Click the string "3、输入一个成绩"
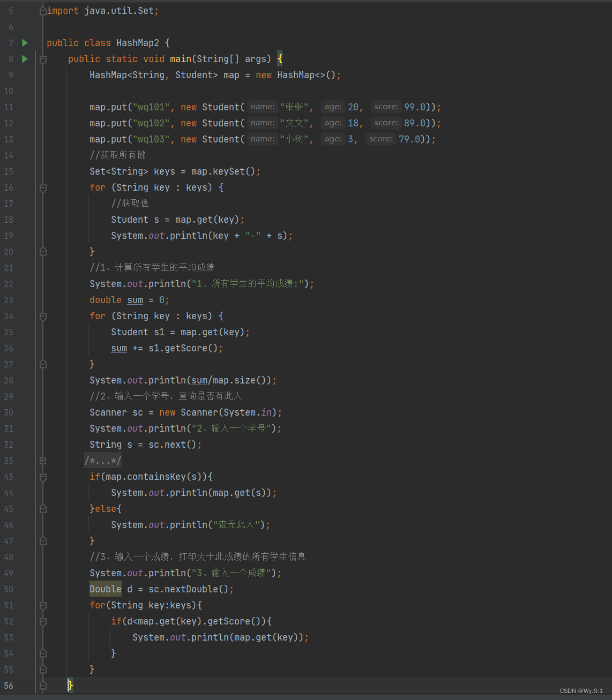This screenshot has width=612, height=700. click(x=232, y=573)
